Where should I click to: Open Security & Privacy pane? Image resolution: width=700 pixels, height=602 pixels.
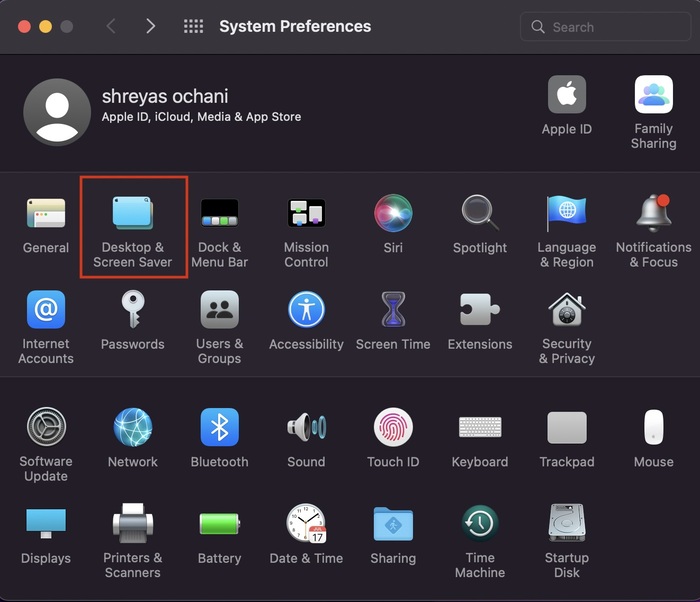pyautogui.click(x=567, y=309)
